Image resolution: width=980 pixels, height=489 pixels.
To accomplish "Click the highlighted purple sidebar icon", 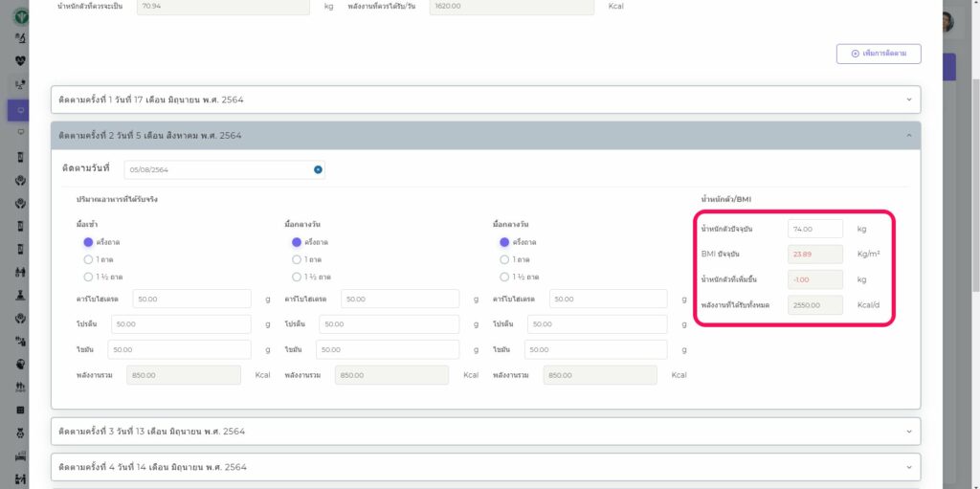I will [x=20, y=110].
